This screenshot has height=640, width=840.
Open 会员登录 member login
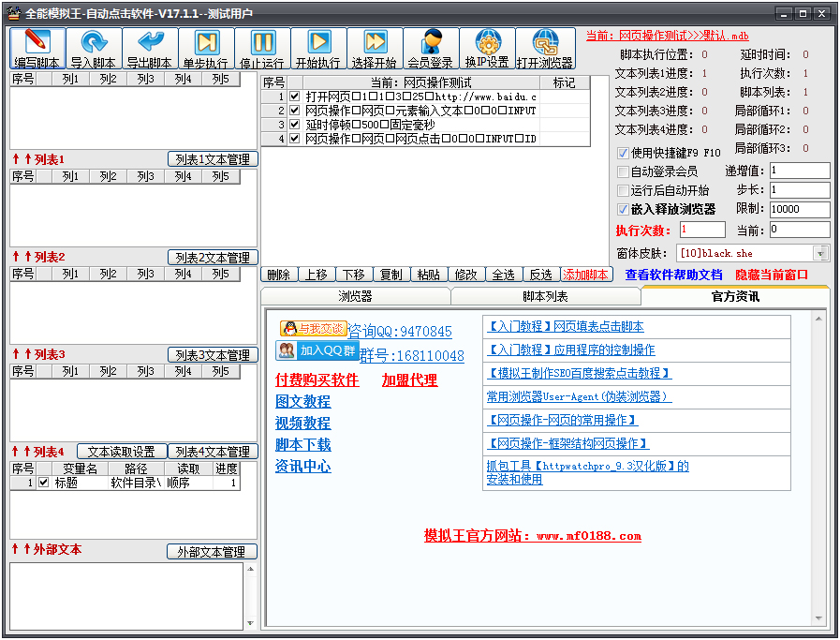point(432,49)
